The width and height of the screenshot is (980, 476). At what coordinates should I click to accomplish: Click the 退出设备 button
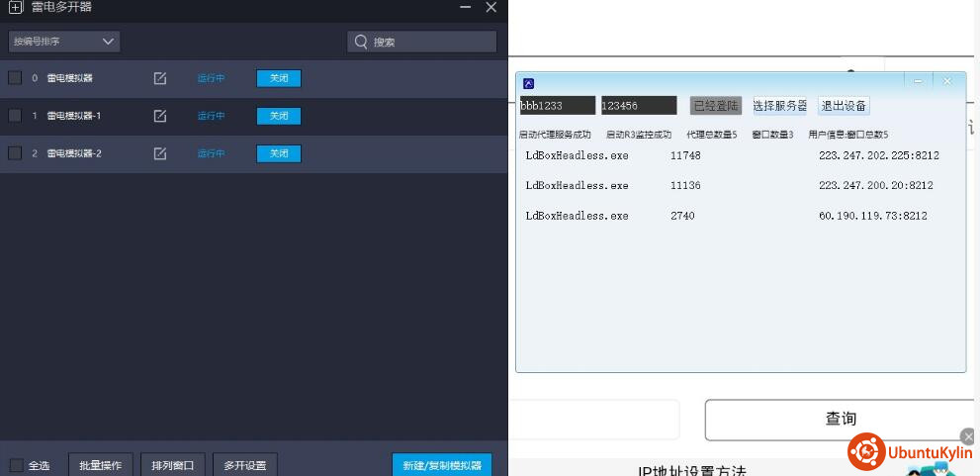coord(844,106)
